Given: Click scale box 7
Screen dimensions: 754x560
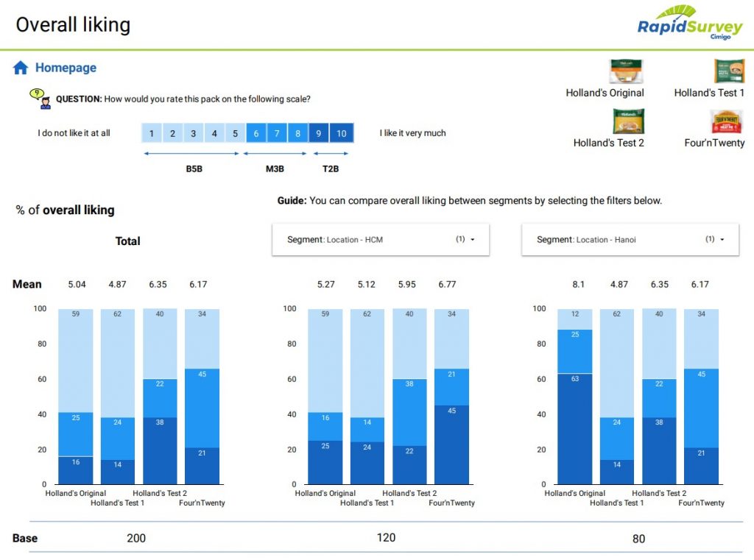Looking at the screenshot, I should coord(277,133).
